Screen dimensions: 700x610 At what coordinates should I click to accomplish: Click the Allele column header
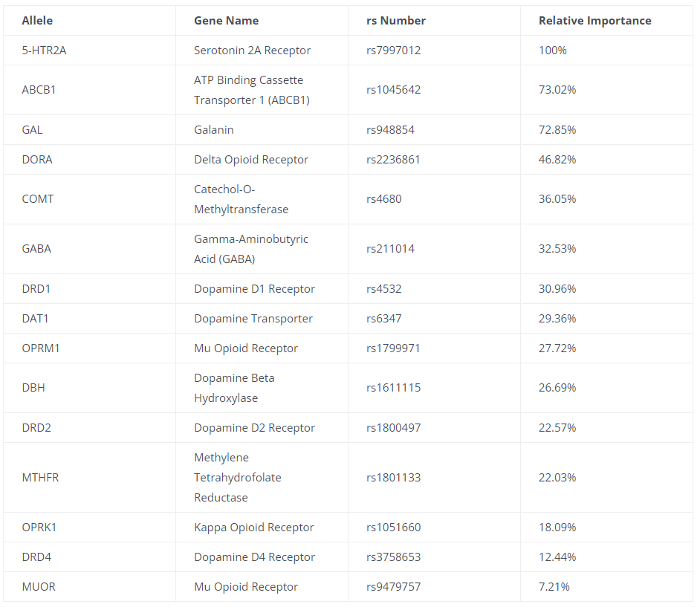[37, 21]
